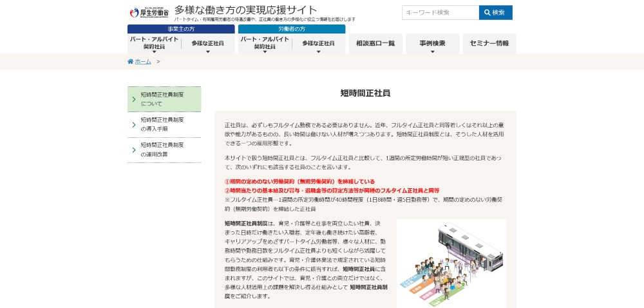The width and height of the screenshot is (644, 308).
Task: Click the chevron icon beside 短時間正社員制度の運用改善
Action: (x=134, y=150)
